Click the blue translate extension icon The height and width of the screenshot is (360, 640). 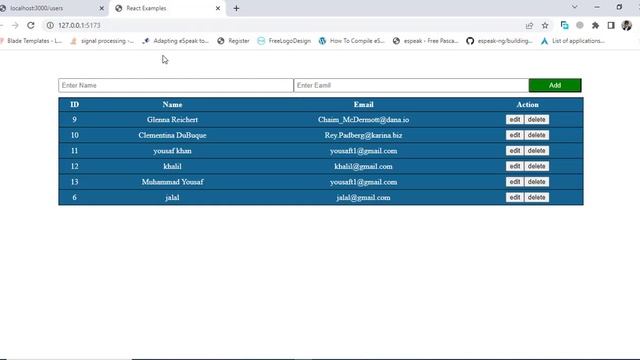pyautogui.click(x=564, y=25)
